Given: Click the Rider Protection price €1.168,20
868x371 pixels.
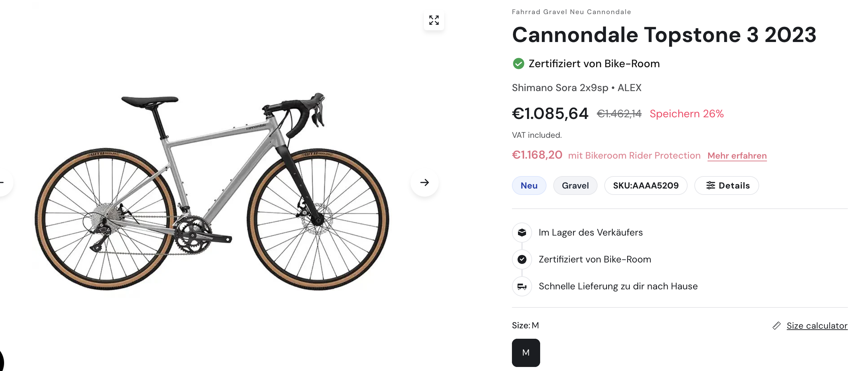Looking at the screenshot, I should [537, 155].
